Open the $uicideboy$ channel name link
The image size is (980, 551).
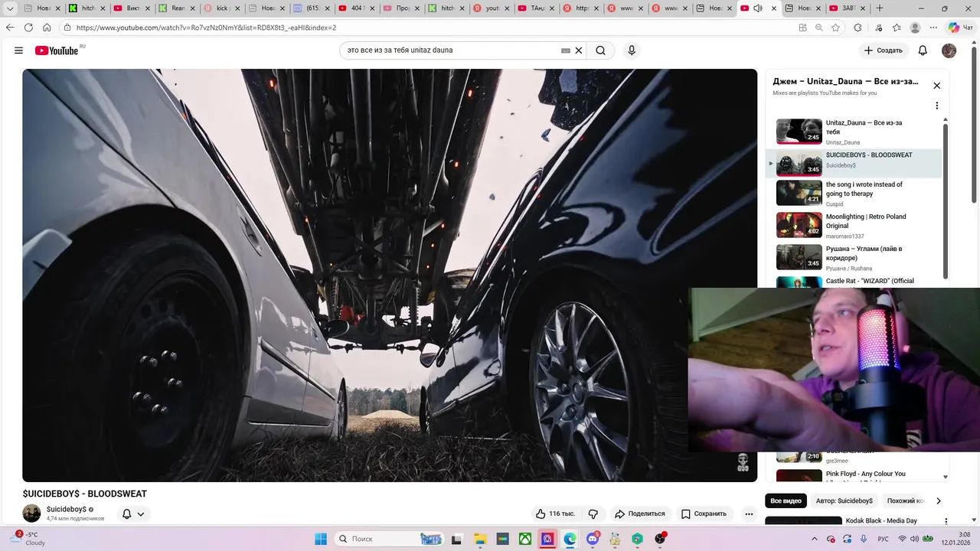pyautogui.click(x=67, y=509)
